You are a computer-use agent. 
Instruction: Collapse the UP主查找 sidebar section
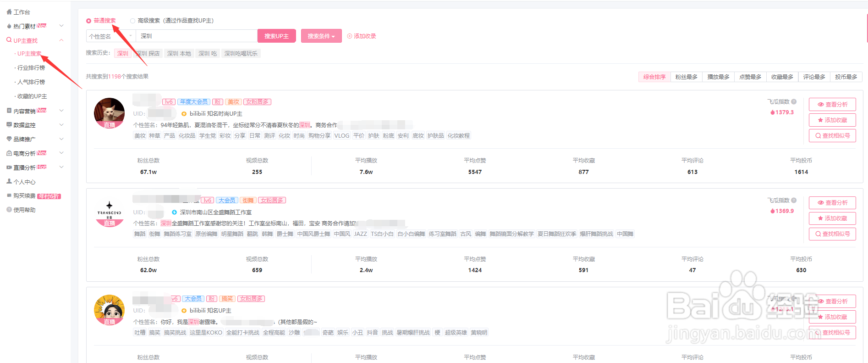(61, 40)
